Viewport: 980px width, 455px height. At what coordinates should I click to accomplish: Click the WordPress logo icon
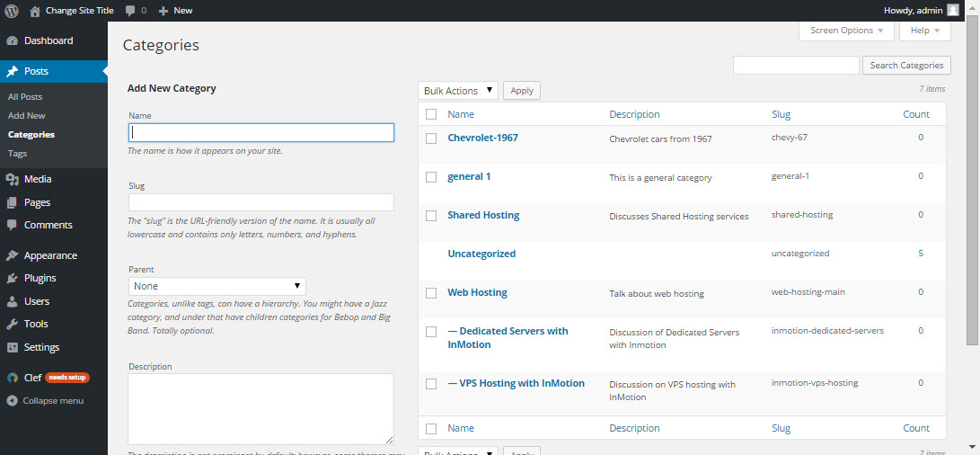pos(13,11)
